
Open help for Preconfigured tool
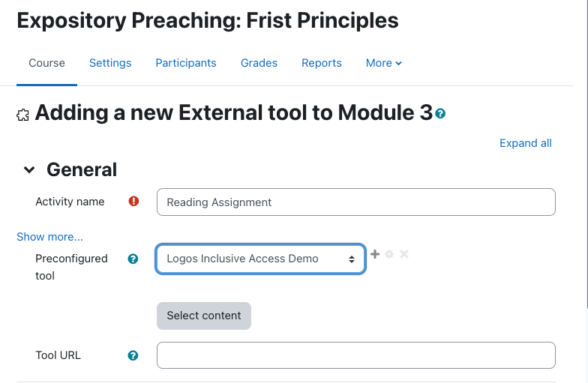(133, 259)
